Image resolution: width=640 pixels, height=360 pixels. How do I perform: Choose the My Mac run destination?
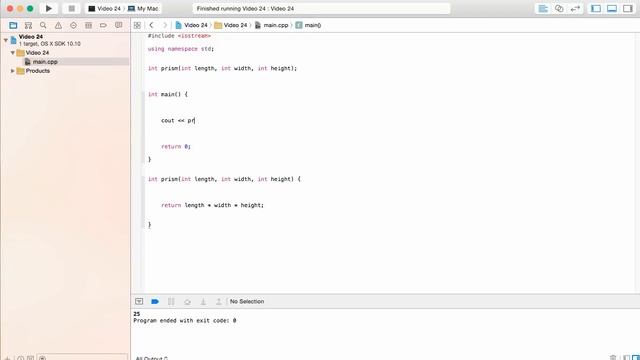point(143,8)
